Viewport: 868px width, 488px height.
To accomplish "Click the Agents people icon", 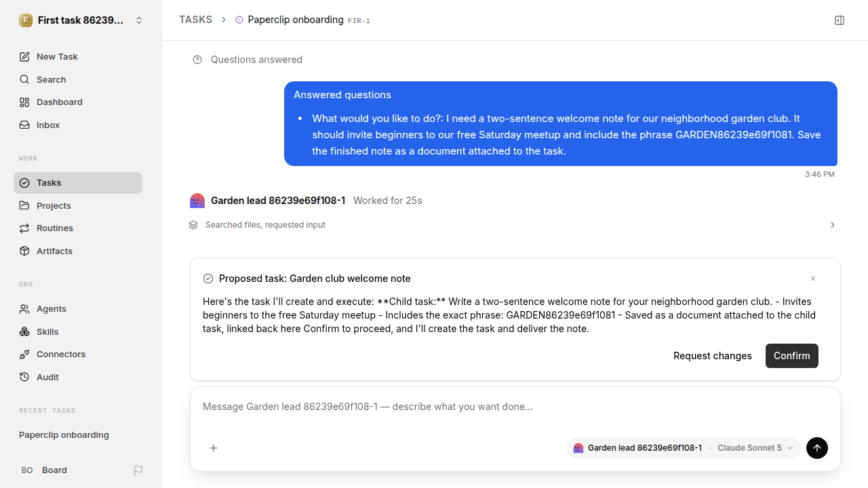I will [x=24, y=309].
